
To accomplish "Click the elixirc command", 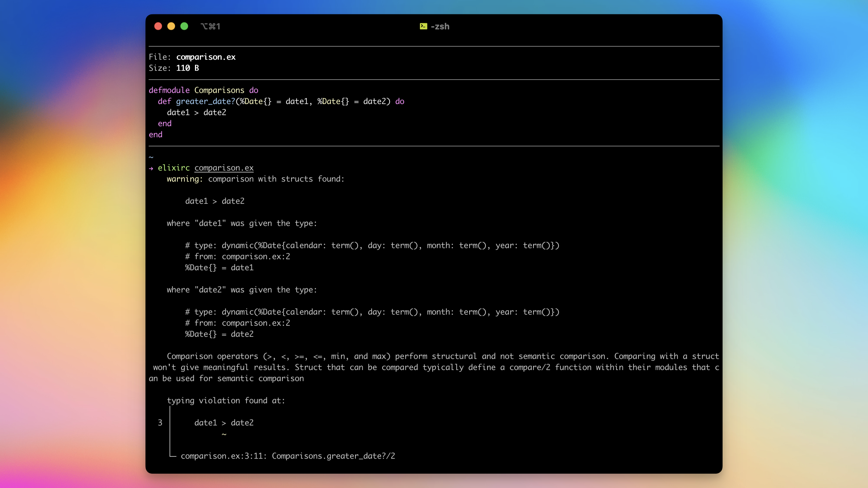I will point(174,168).
